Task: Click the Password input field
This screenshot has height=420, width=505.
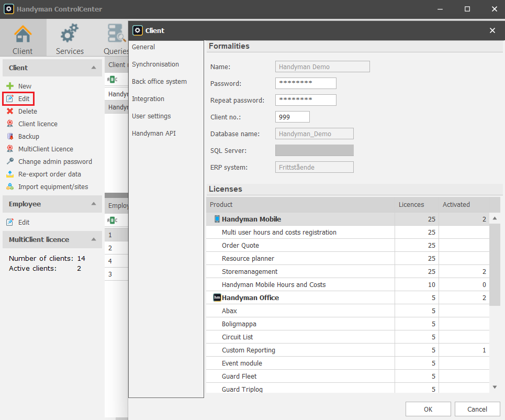Action: point(306,83)
